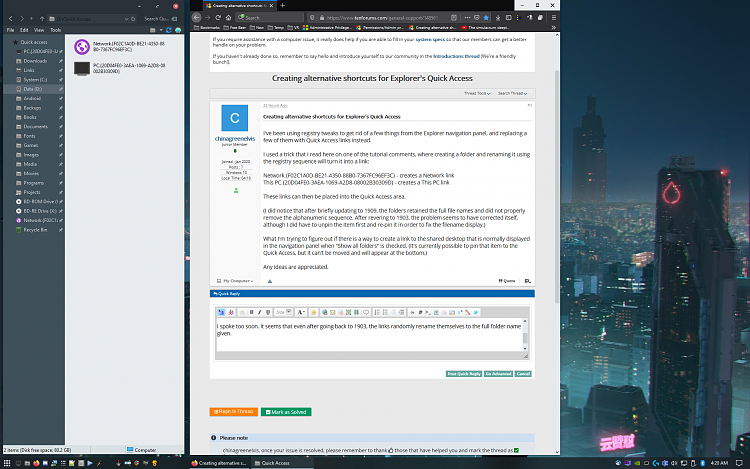Screen dimensions: 750x469
Task: Open the browser downloads icon
Action: tap(498, 18)
